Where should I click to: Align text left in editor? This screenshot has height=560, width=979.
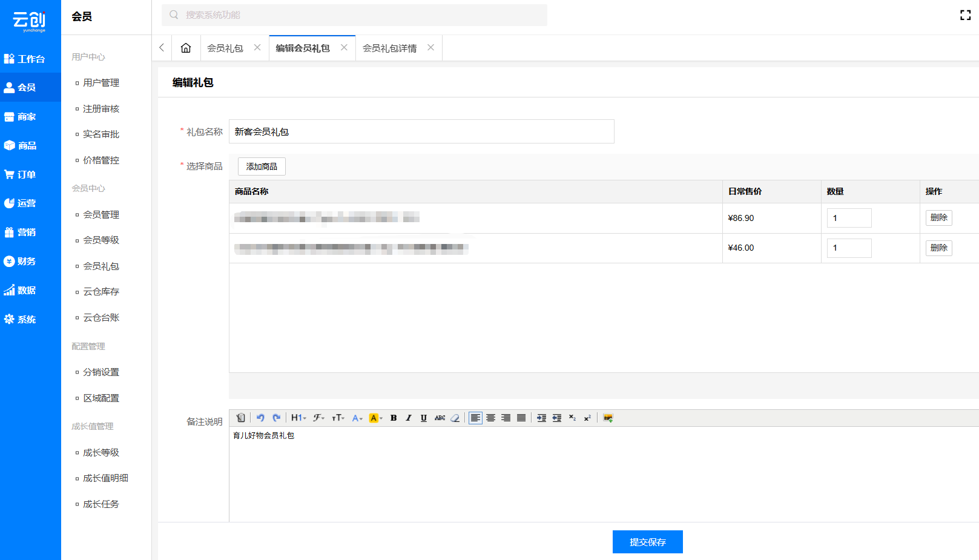pyautogui.click(x=475, y=418)
